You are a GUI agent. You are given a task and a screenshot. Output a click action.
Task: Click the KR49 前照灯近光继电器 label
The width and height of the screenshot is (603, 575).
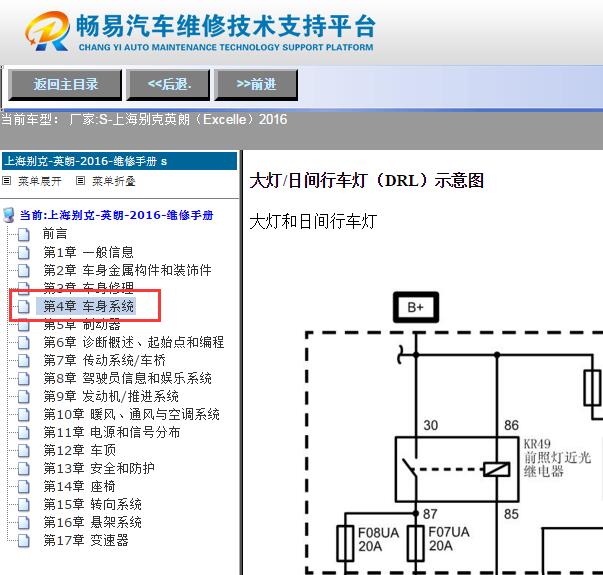(x=557, y=458)
